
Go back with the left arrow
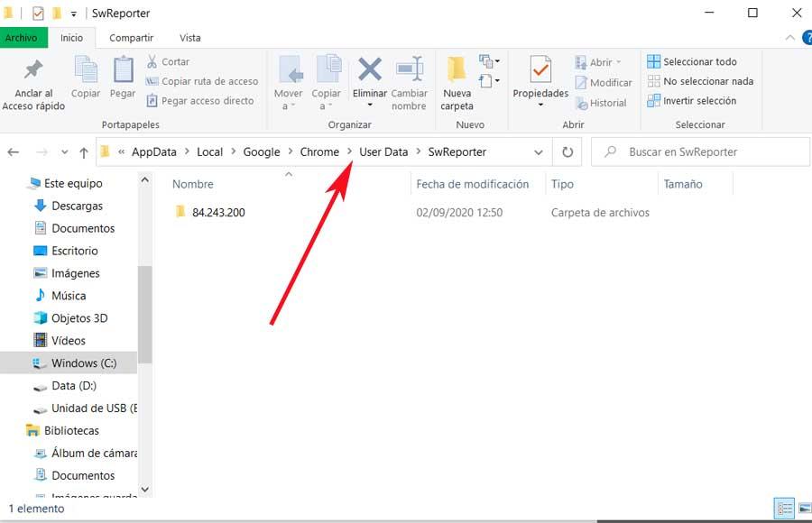[x=14, y=152]
